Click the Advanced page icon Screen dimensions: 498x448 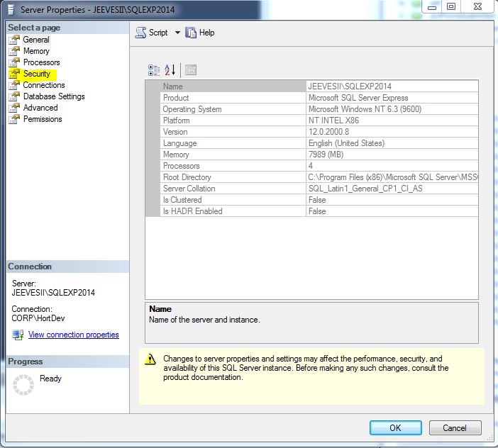[14, 108]
